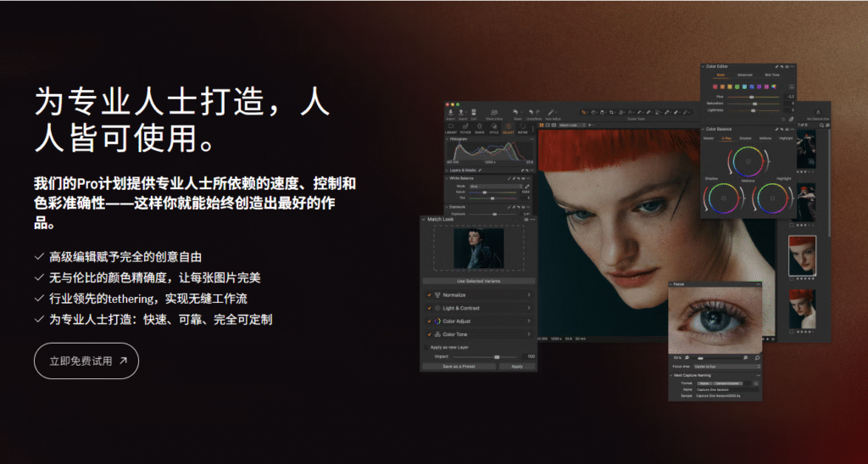The height and width of the screenshot is (464, 868).
Task: Select the reference portrait thumbnail in Match Look
Action: pyautogui.click(x=478, y=249)
